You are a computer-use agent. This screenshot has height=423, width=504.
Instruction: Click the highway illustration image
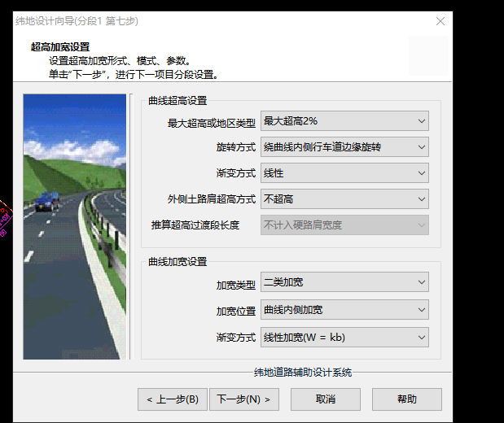tap(76, 227)
